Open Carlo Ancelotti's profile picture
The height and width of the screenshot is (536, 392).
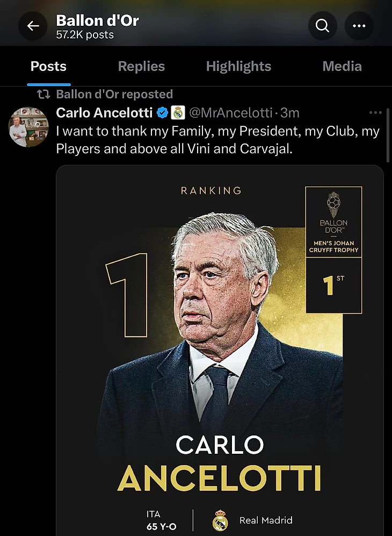click(x=28, y=126)
